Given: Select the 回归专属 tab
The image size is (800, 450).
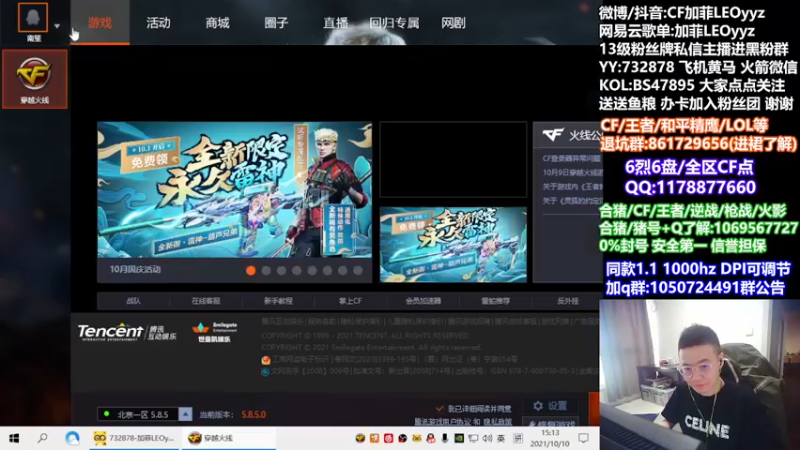Looking at the screenshot, I should [394, 23].
